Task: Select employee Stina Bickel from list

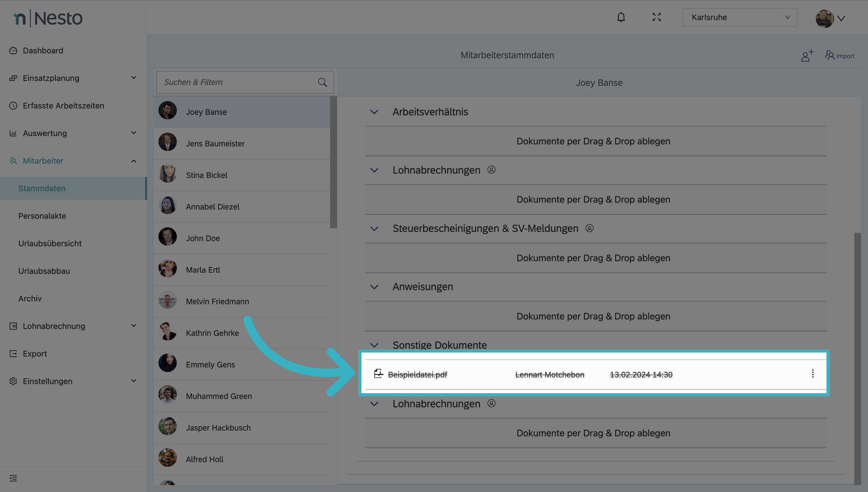Action: [x=206, y=175]
